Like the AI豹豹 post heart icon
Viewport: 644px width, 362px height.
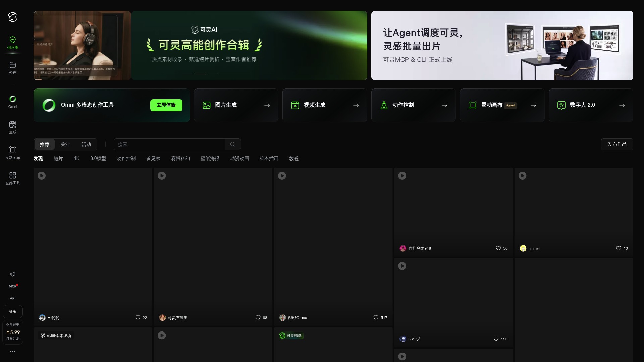point(138,317)
